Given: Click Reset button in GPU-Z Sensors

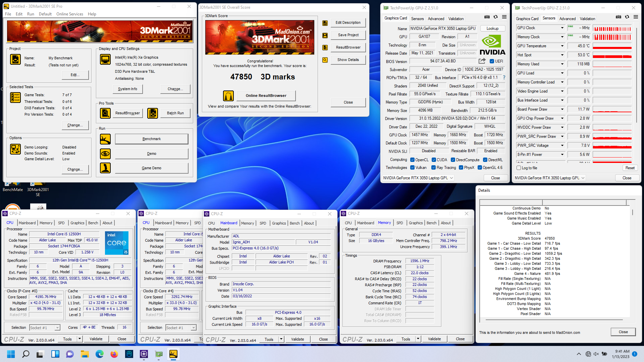Looking at the screenshot, I should coord(630,168).
